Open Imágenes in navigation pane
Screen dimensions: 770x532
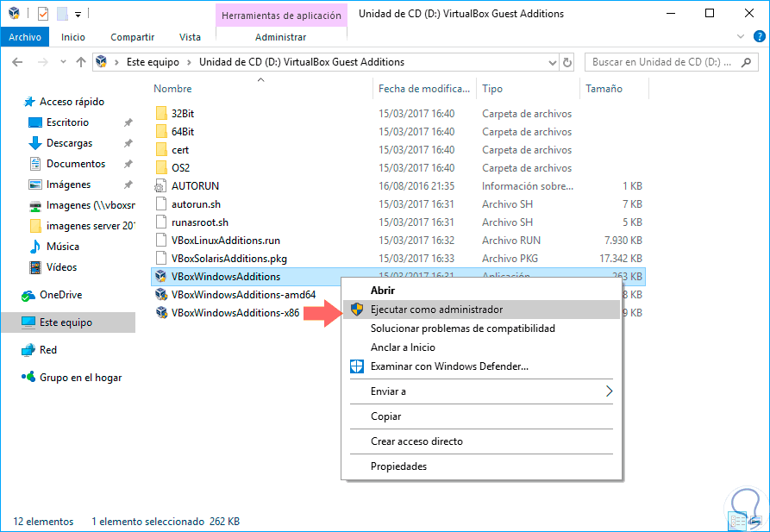[x=68, y=185]
